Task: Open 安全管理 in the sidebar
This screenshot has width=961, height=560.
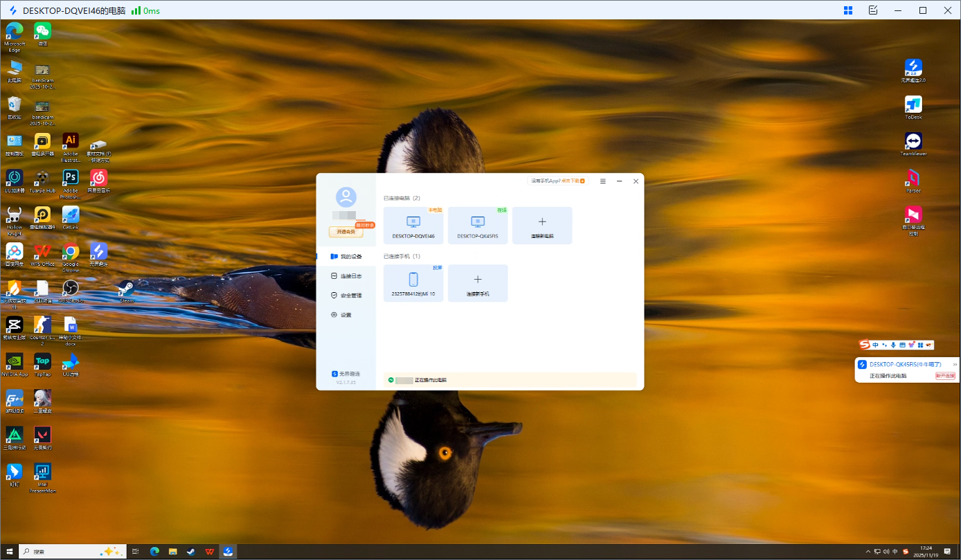Action: tap(346, 296)
